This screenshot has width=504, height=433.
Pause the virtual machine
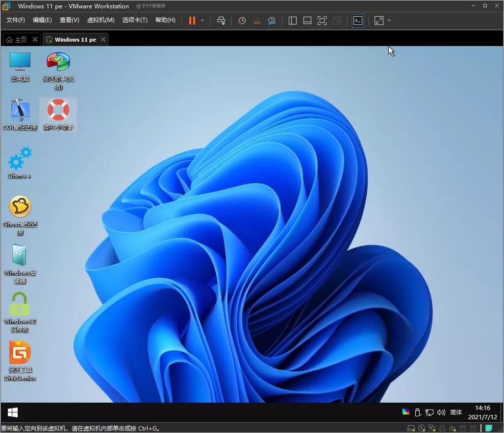click(192, 21)
